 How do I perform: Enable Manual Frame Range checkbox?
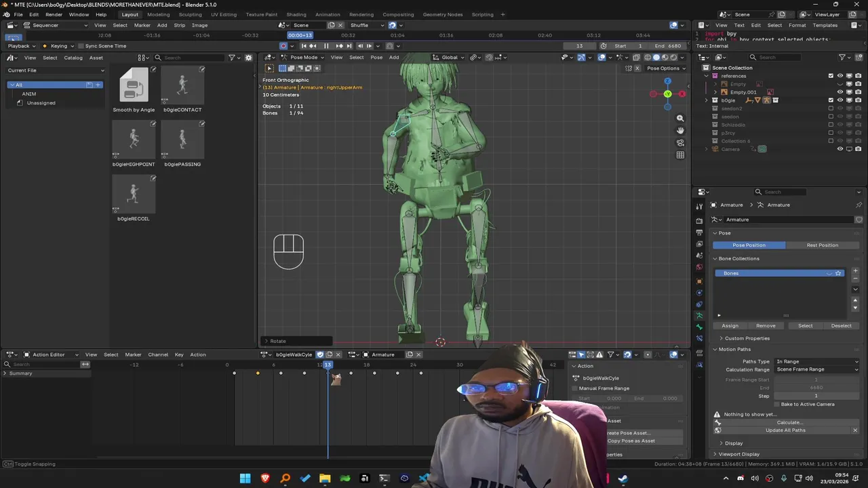pos(575,388)
